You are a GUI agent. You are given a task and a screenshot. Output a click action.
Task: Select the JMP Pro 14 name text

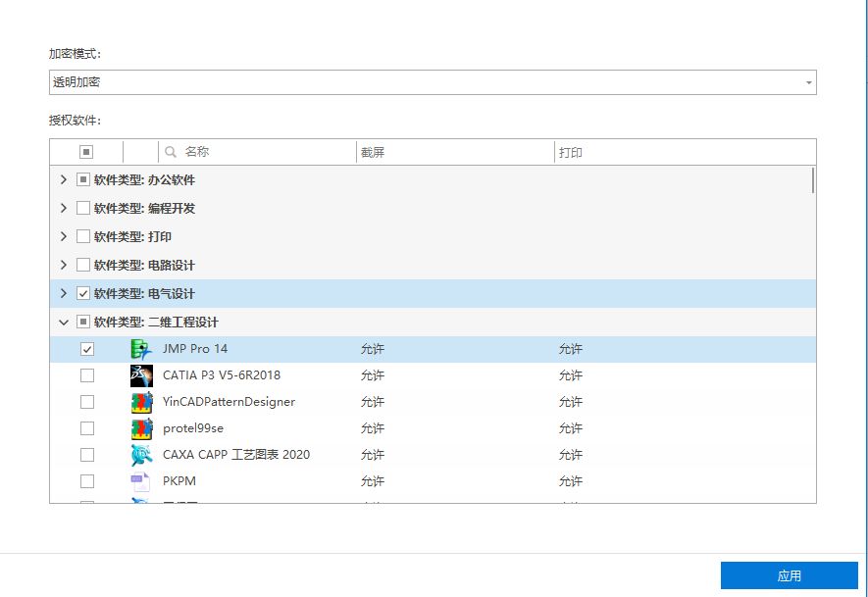[195, 349]
